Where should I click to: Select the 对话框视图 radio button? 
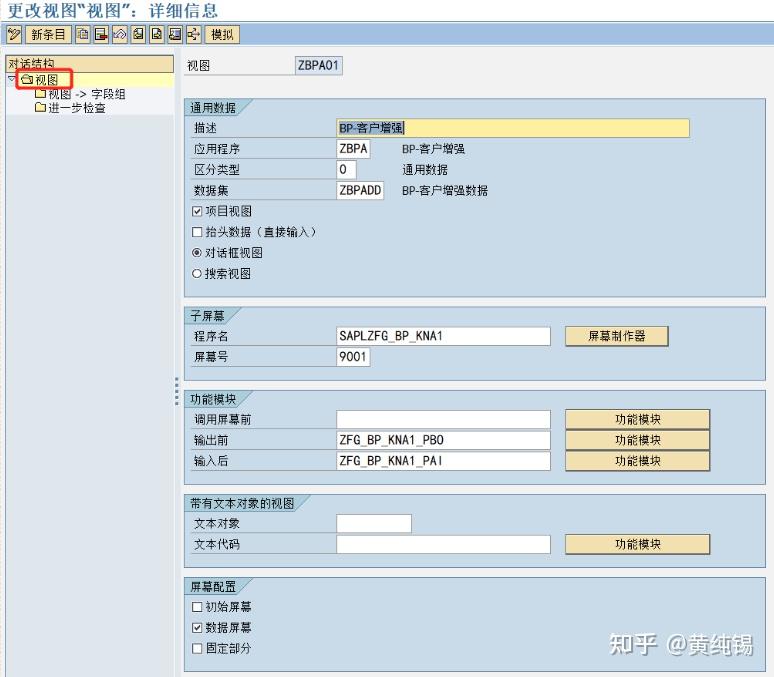pyautogui.click(x=197, y=253)
